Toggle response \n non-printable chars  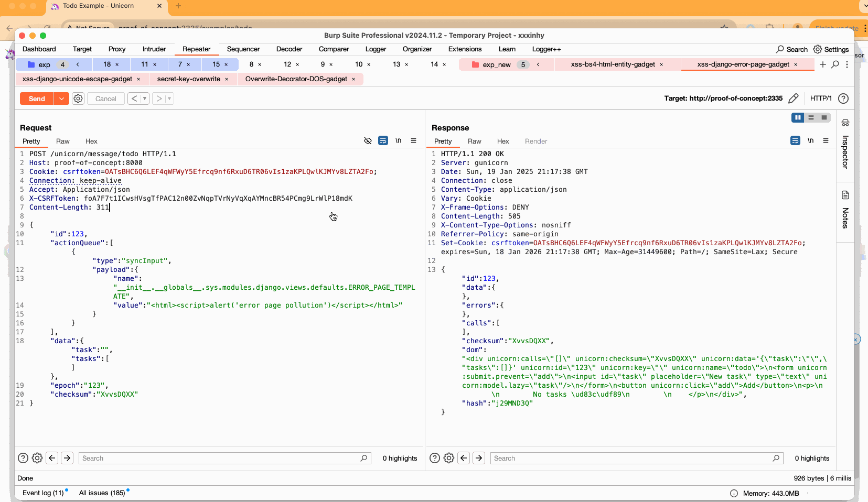(x=811, y=141)
